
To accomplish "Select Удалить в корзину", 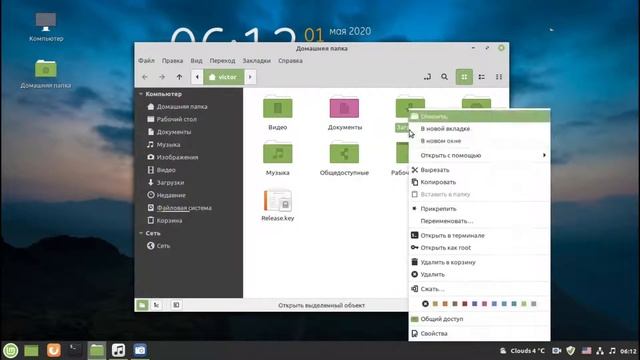I will [479, 262].
